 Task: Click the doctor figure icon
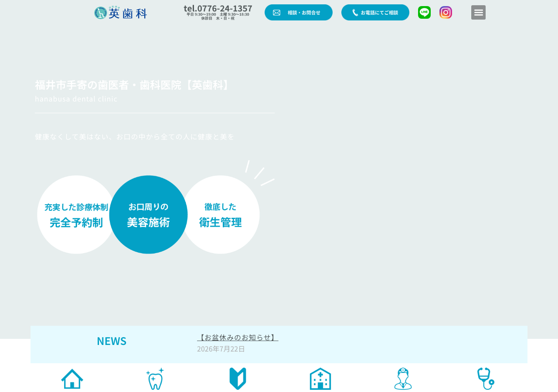coord(403,379)
